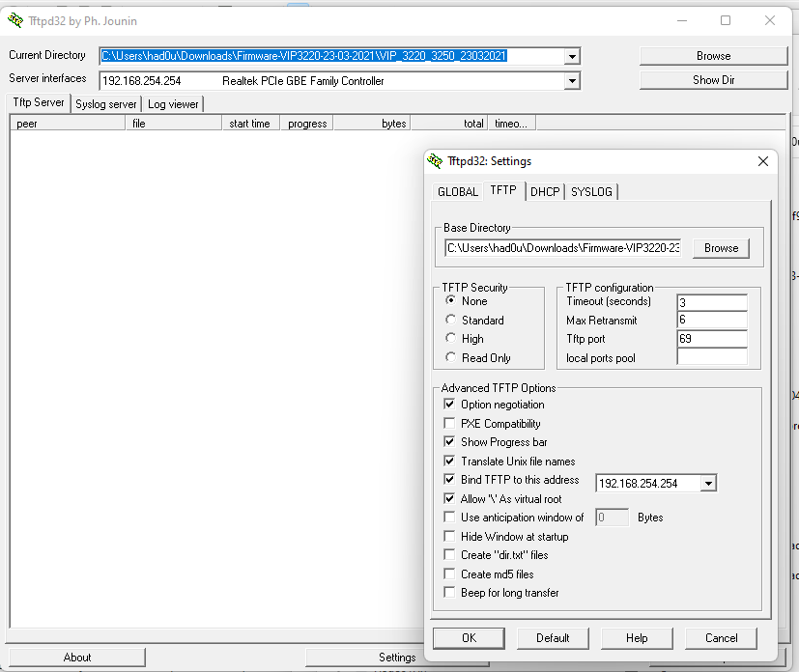Toggle Translate Unix file names checkbox

coord(449,461)
